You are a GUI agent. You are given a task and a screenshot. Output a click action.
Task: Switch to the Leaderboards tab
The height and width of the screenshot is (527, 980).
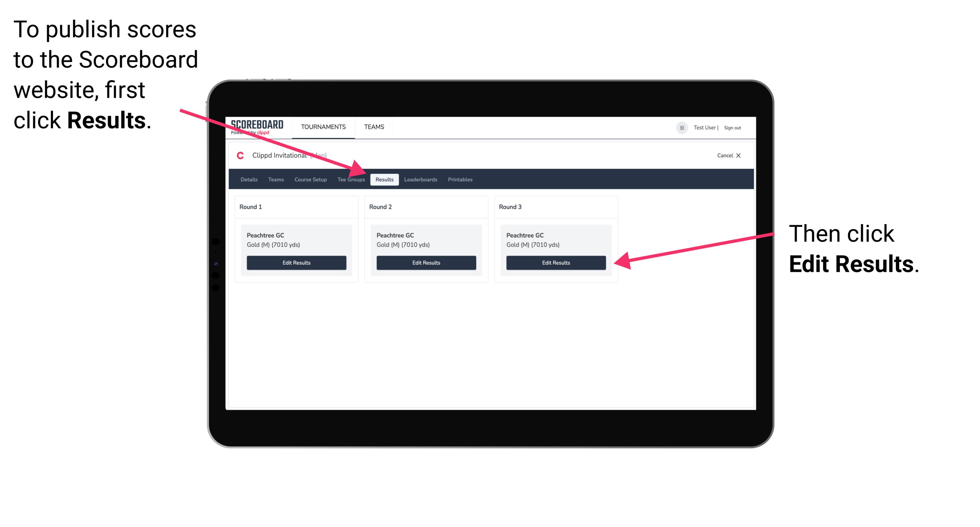(421, 179)
